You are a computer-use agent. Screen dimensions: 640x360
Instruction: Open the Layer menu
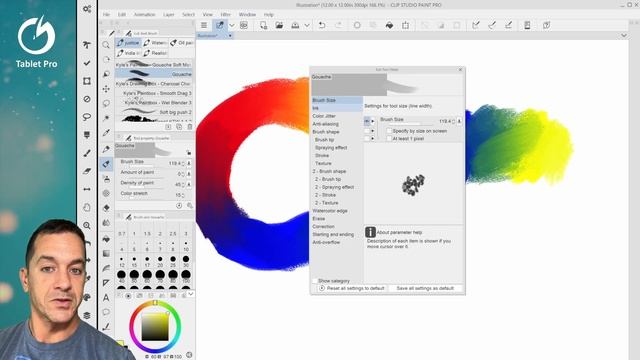(x=169, y=14)
